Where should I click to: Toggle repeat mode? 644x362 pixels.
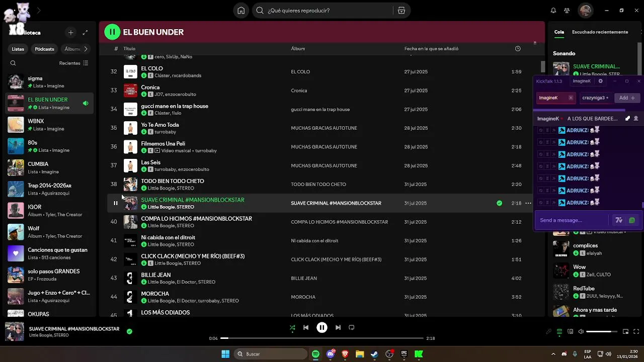[352, 327]
